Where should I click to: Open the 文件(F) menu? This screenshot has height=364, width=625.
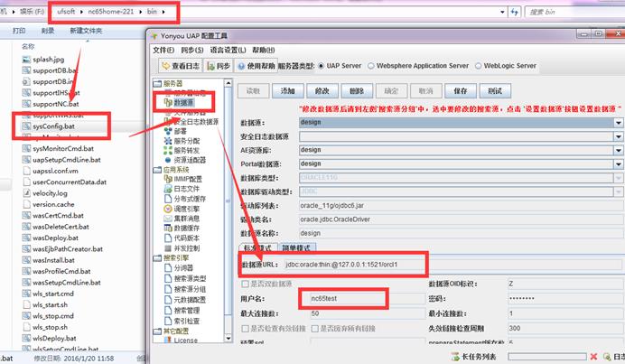click(x=163, y=49)
